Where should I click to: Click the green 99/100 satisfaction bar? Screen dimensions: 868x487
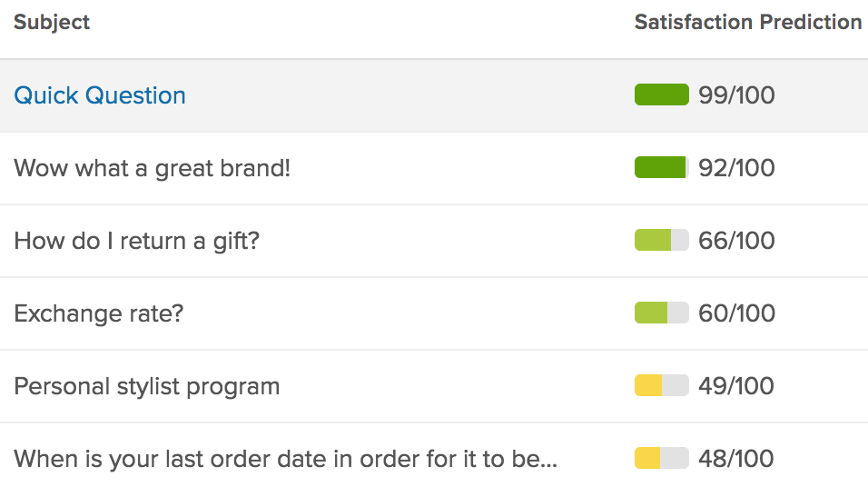[661, 95]
